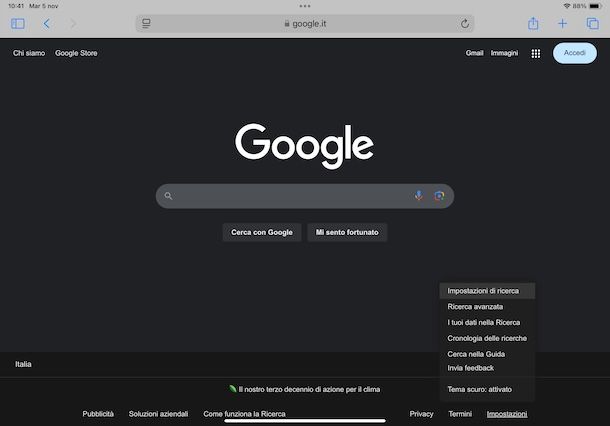
Task: Select Impostazioni di ricerca menu item
Action: coord(487,291)
